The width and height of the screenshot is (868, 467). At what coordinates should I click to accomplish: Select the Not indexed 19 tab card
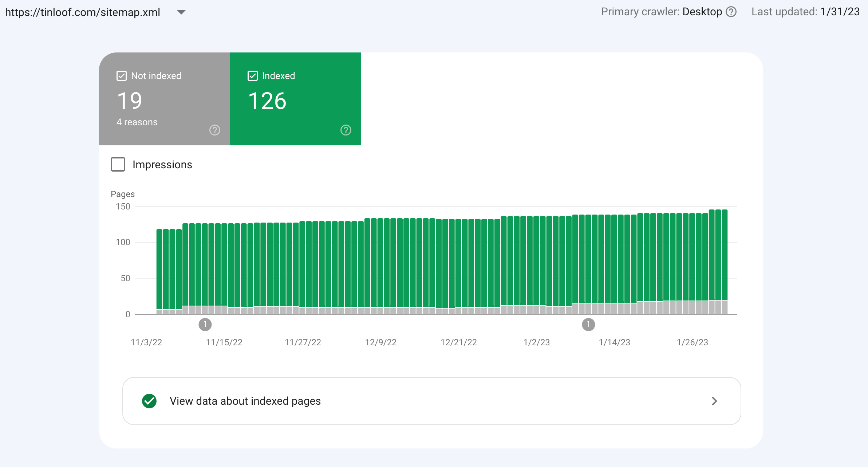pos(165,100)
